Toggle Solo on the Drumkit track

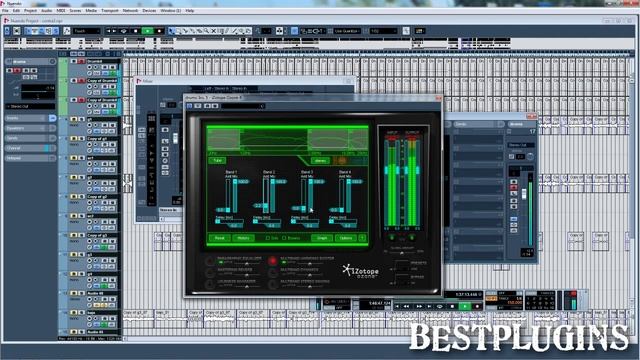pos(81,61)
